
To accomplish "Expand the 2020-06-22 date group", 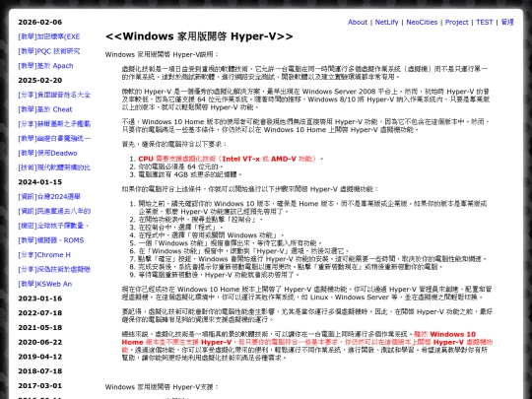I will point(40,342).
